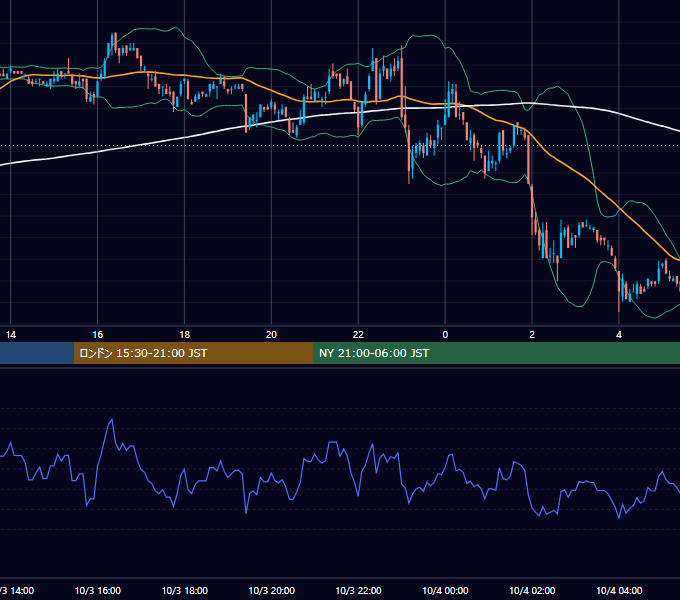The height and width of the screenshot is (600, 680).
Task: Click the London session bar 15:30-21:00 JST
Action: 193,353
